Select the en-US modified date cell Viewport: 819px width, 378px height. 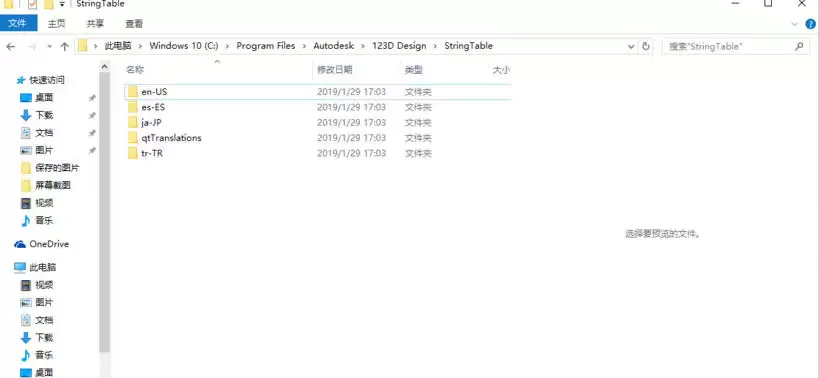pyautogui.click(x=351, y=92)
